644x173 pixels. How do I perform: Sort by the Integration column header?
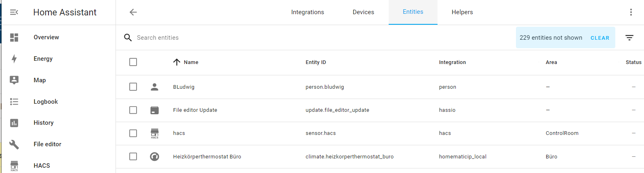click(452, 62)
